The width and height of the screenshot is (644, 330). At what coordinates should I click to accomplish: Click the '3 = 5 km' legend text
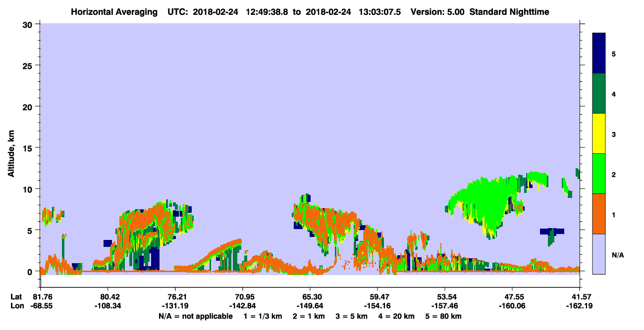pyautogui.click(x=352, y=316)
